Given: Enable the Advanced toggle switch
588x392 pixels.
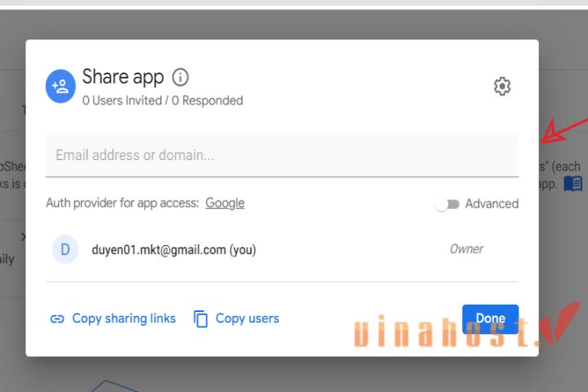Looking at the screenshot, I should [448, 204].
